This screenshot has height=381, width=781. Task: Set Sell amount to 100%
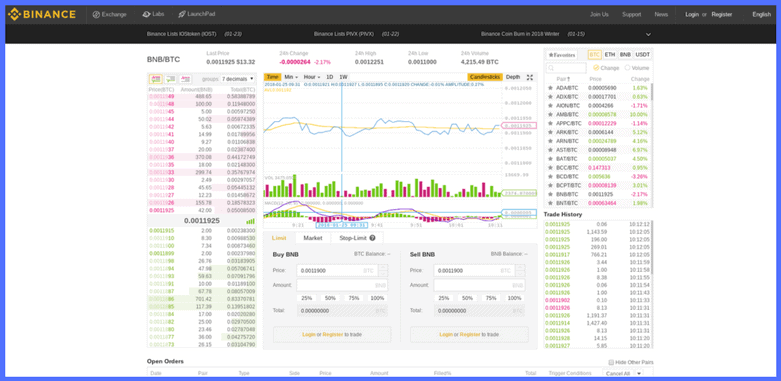tap(515, 298)
